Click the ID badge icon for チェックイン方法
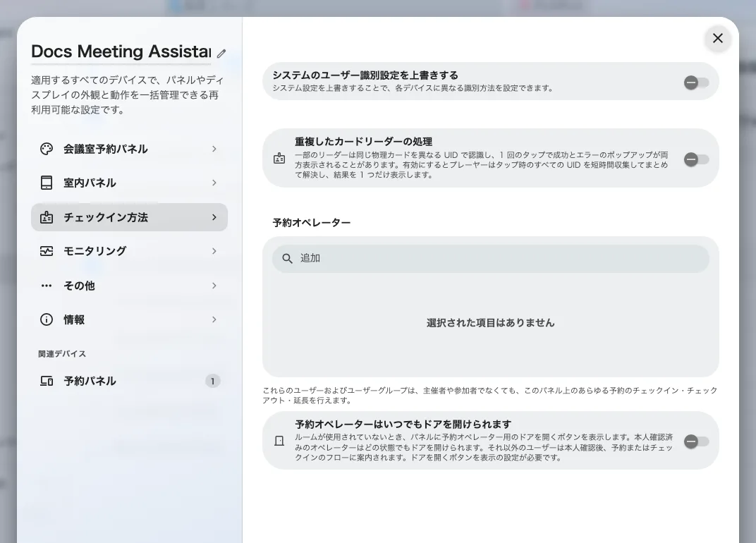This screenshot has width=756, height=543. click(47, 217)
